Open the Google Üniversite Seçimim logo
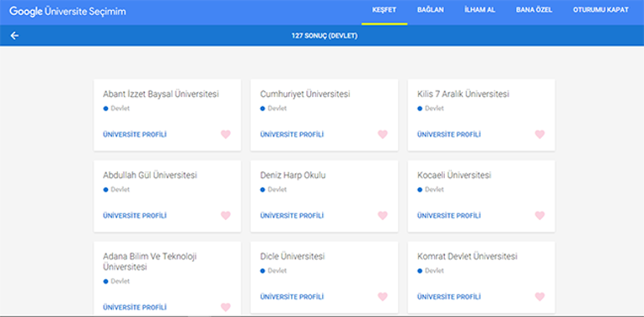 68,12
